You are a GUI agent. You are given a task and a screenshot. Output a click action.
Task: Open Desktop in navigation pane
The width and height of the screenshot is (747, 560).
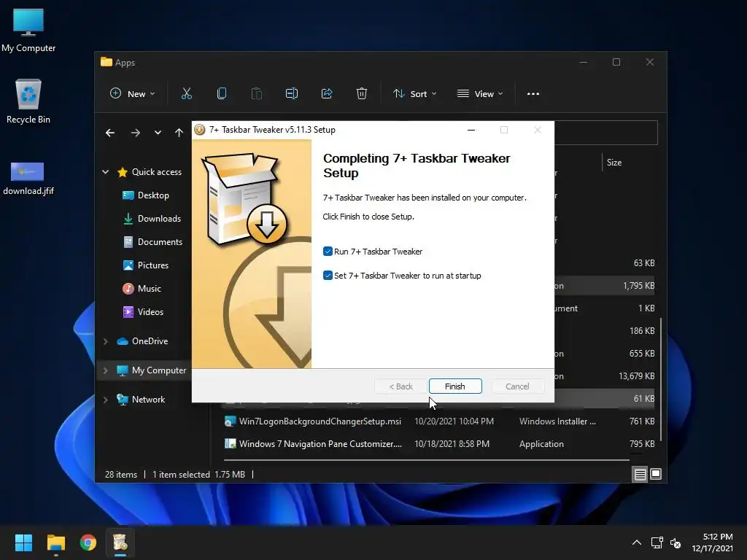pyautogui.click(x=153, y=195)
